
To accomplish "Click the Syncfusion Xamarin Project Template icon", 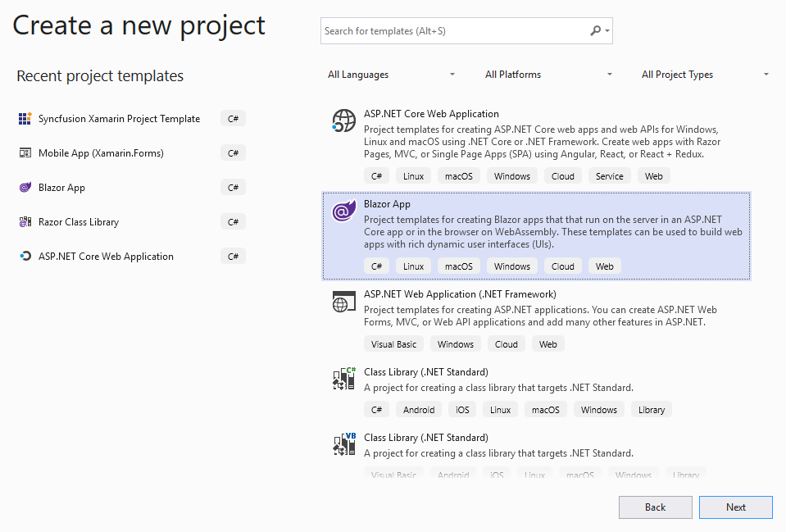I will (x=25, y=119).
